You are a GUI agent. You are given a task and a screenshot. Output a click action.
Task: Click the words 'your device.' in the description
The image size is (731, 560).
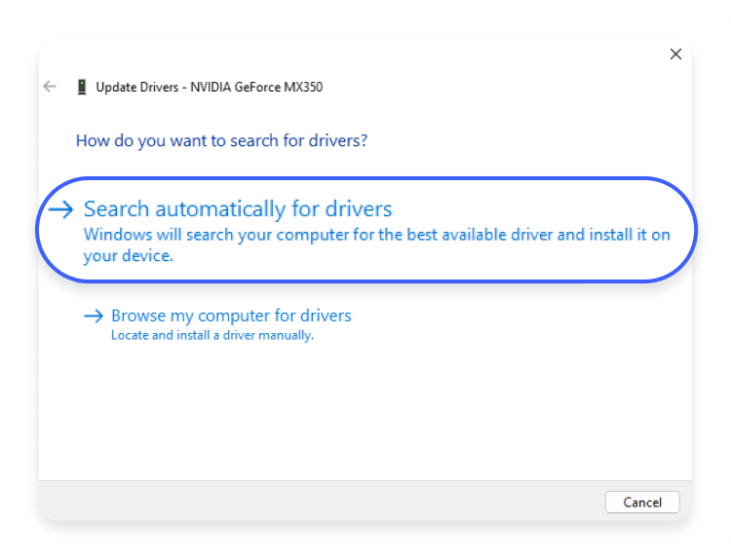128,256
